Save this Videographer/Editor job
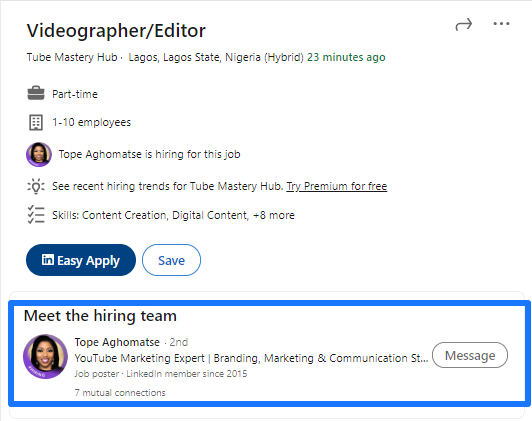The height and width of the screenshot is (421, 532). coord(171,260)
